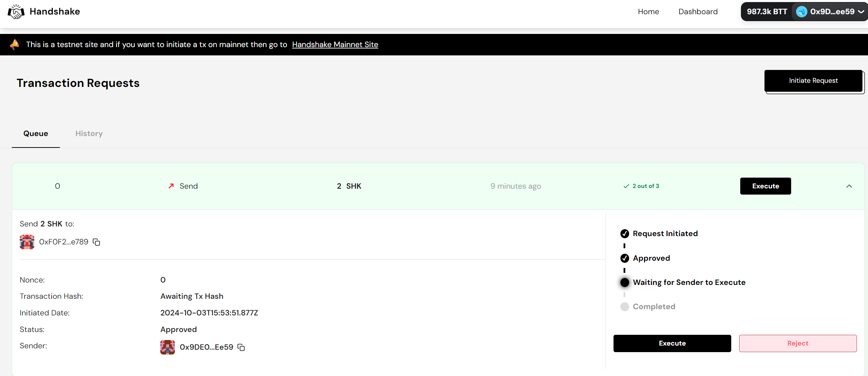Click the Waiting for Sender step indicator
This screenshot has width=868, height=376.
pos(625,283)
